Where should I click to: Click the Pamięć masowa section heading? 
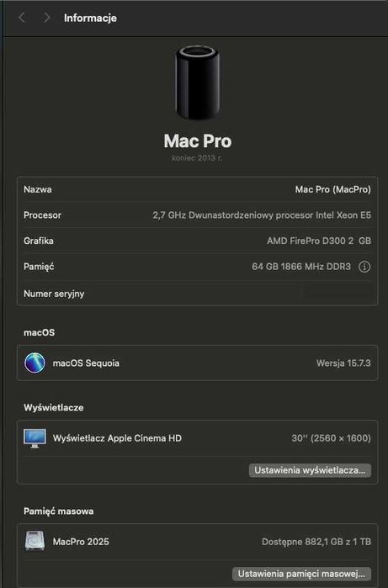point(59,511)
